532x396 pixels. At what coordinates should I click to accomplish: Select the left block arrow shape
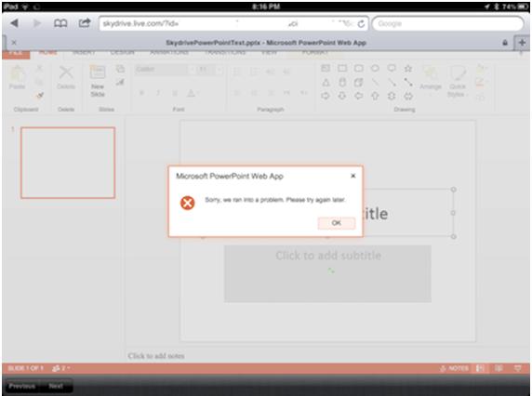359,96
